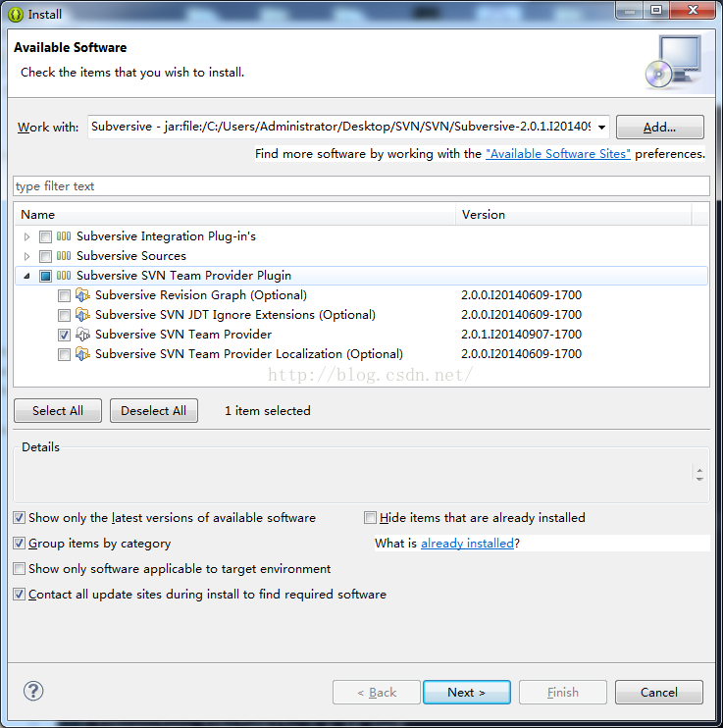Click the Next > button
The image size is (723, 728).
(x=467, y=693)
